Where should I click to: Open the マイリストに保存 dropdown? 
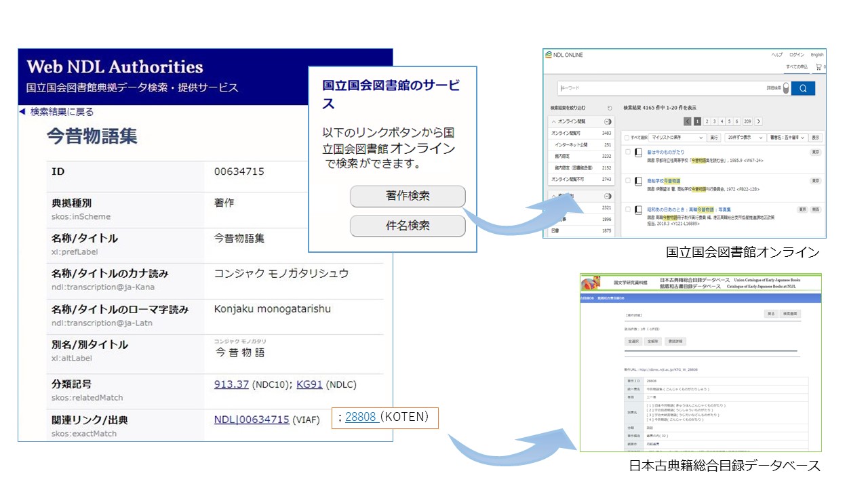pos(677,138)
